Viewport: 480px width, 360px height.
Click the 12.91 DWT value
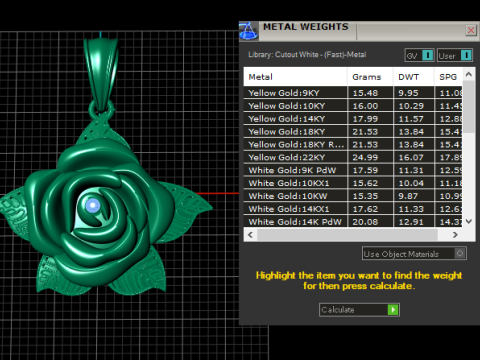coord(411,222)
